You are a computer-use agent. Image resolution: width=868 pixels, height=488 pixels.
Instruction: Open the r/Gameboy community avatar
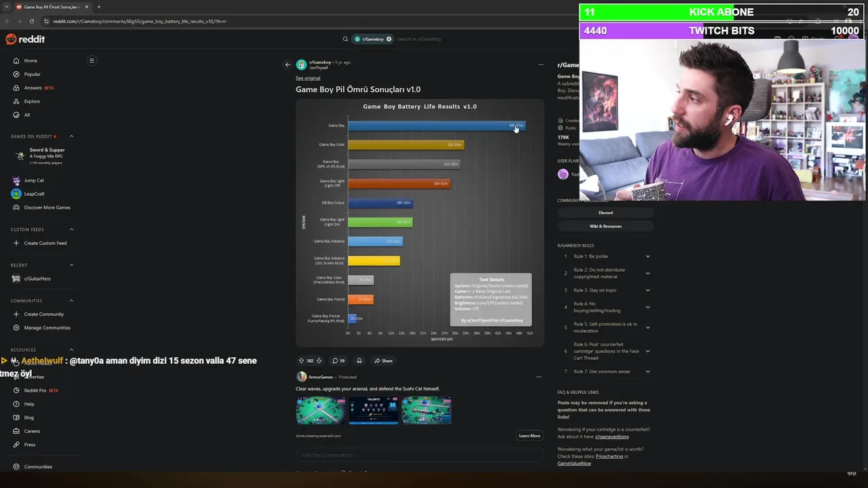pos(301,65)
